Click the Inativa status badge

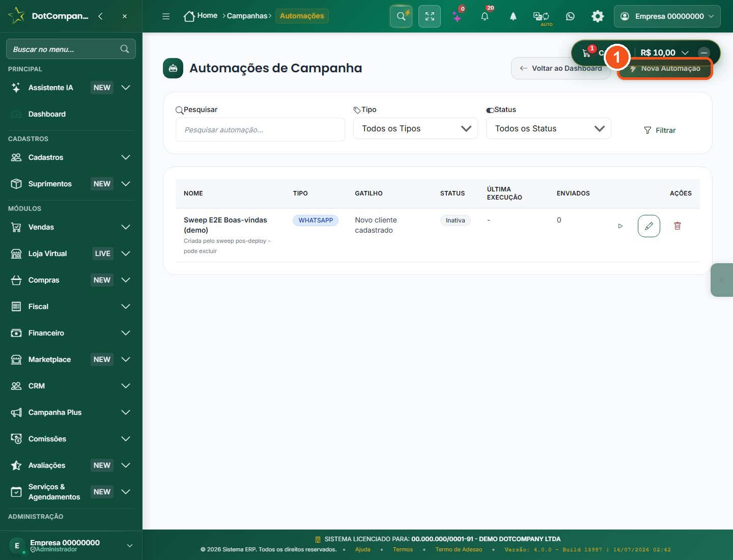(455, 220)
